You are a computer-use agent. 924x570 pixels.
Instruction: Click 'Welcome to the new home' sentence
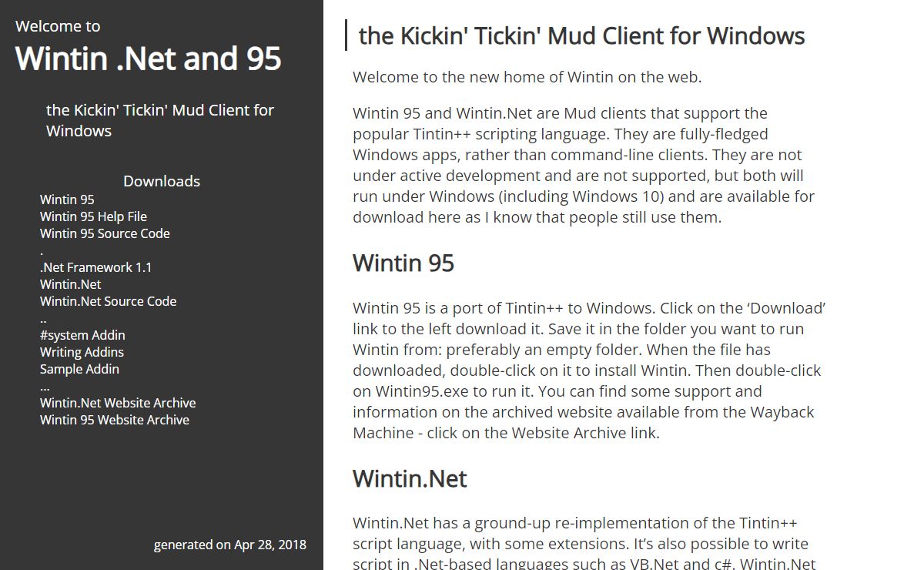tap(527, 77)
